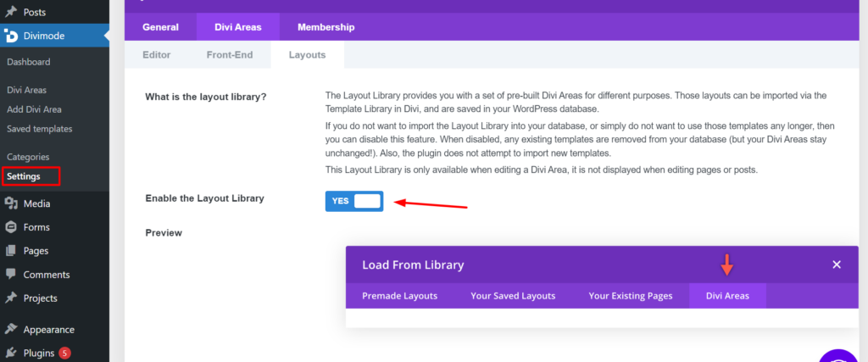The width and height of the screenshot is (868, 362).
Task: Click the Forms icon in sidebar
Action: [x=10, y=227]
